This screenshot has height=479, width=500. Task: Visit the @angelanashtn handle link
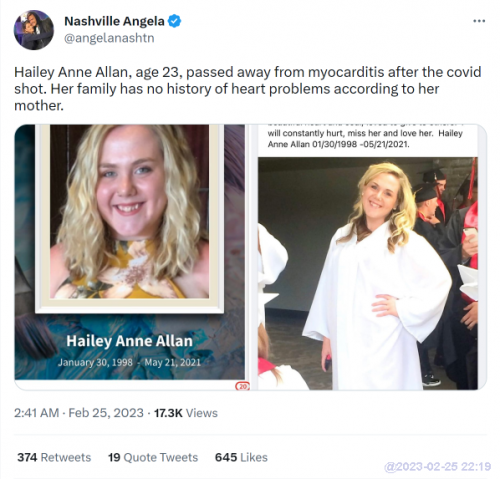[109, 38]
